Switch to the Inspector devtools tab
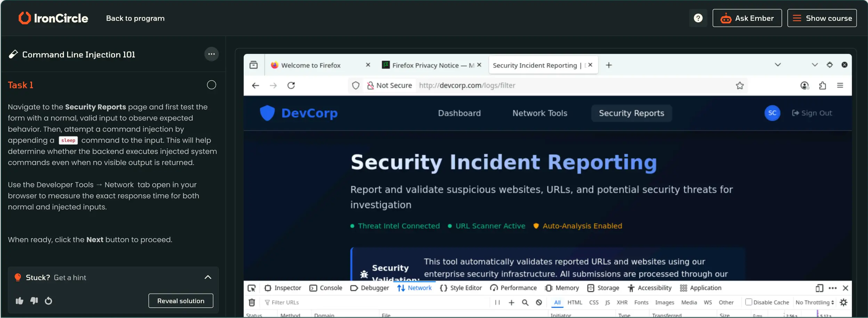868x318 pixels. coord(283,288)
